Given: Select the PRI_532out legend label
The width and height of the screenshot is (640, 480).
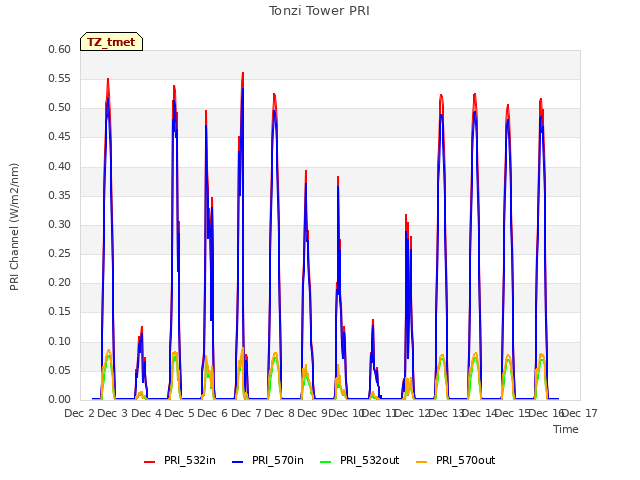Looking at the screenshot, I should (x=369, y=460).
